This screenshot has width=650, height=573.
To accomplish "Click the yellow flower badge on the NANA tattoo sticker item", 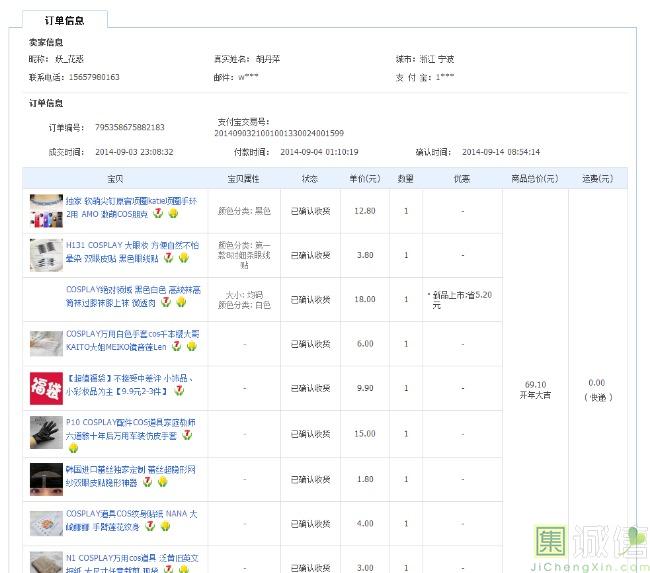I will (x=164, y=525).
